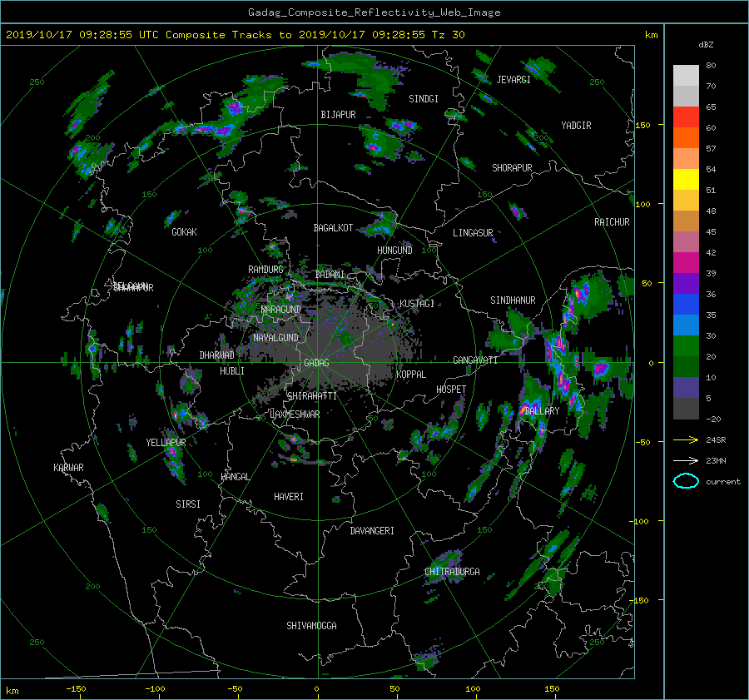This screenshot has width=749, height=700.
Task: Pick the magenta swatch in the dBZ legend
Action: (686, 262)
